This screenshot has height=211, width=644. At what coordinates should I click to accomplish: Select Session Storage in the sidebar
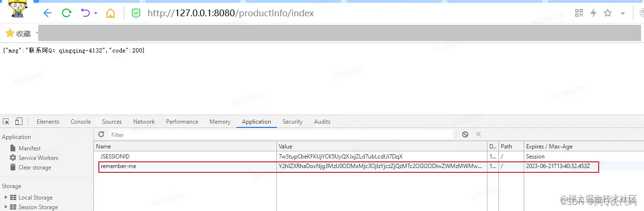click(38, 207)
